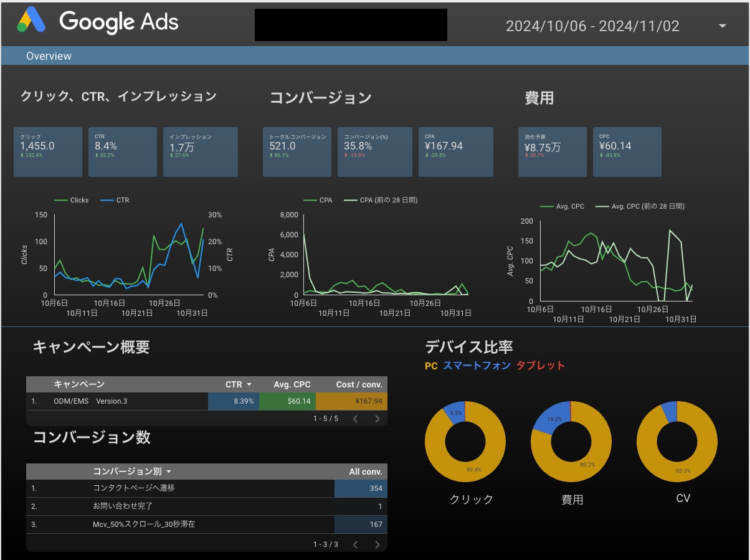The width and height of the screenshot is (750, 560).
Task: Click the 354 conversions value
Action: 376,488
